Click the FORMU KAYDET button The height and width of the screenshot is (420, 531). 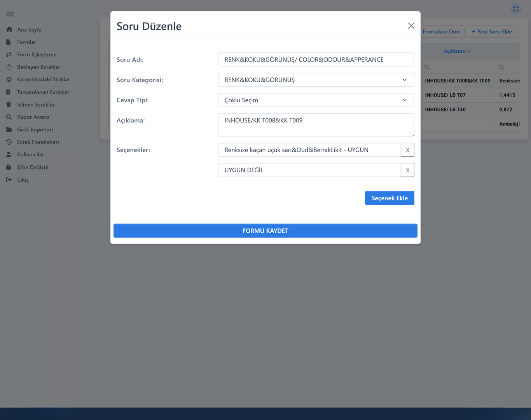265,231
